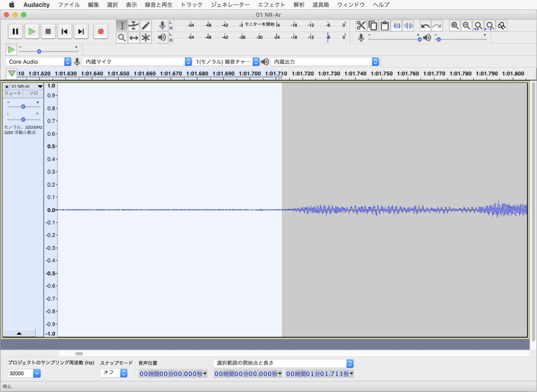Open the 1(モノラル) recording channels dropdown

tap(227, 62)
